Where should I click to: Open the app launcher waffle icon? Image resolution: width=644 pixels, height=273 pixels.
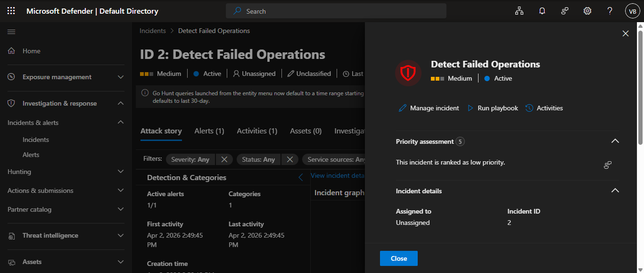coord(11,11)
